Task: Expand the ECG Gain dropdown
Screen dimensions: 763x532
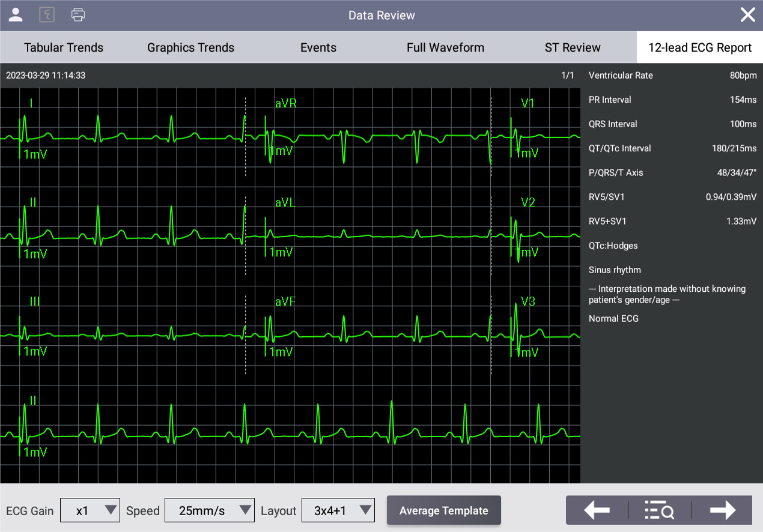Action: pos(90,511)
